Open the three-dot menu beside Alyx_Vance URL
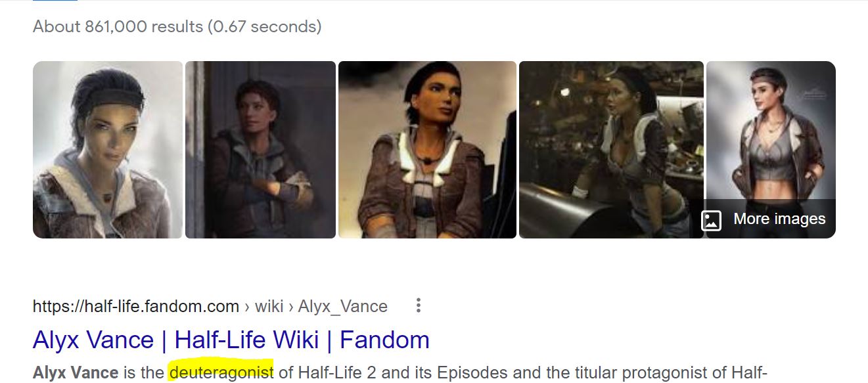868x383 pixels. tap(418, 305)
